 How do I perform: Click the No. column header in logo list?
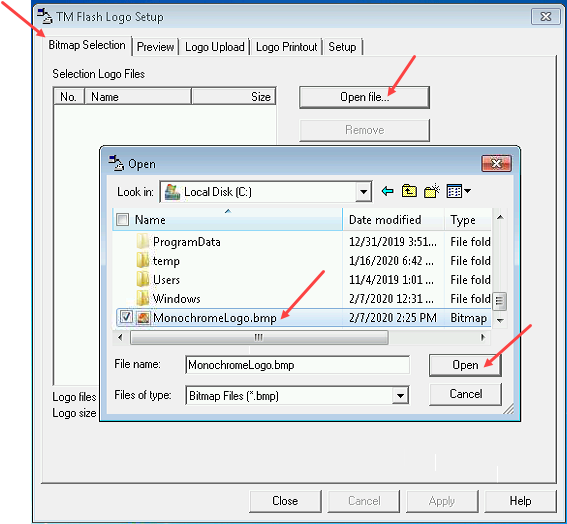69,97
